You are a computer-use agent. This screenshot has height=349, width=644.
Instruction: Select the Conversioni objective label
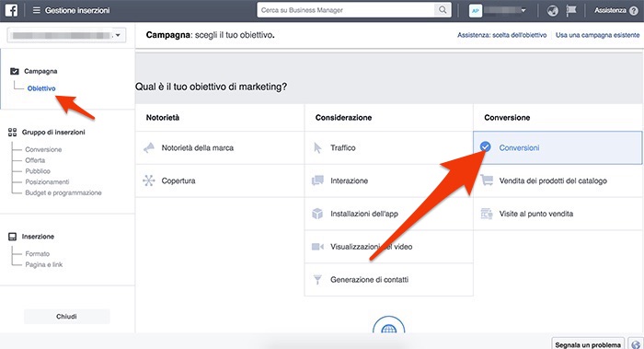519,147
